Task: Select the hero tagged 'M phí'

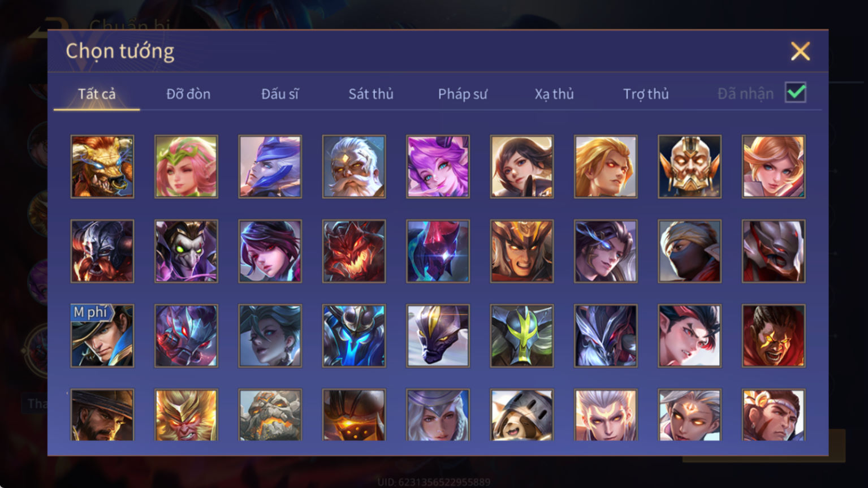Action: coord(102,336)
